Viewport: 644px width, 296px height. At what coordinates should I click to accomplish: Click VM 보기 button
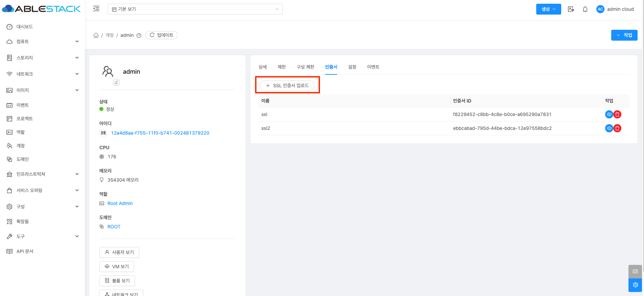(x=117, y=267)
